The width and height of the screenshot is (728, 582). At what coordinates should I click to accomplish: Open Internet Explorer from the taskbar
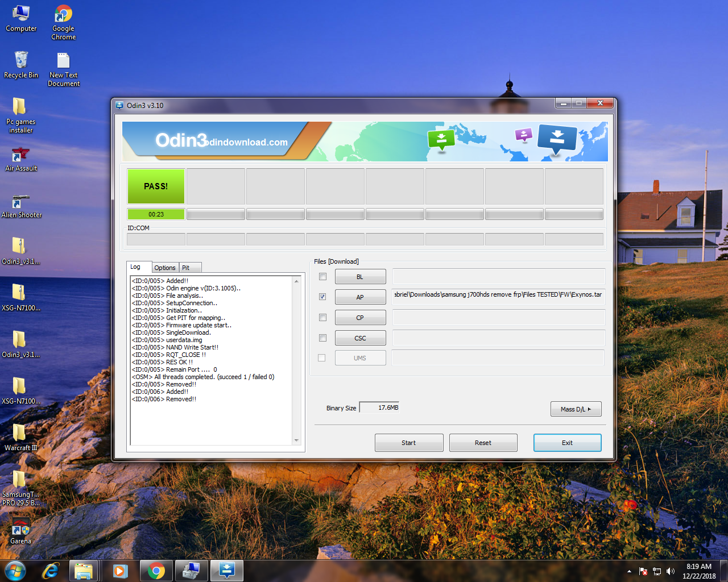click(x=51, y=571)
